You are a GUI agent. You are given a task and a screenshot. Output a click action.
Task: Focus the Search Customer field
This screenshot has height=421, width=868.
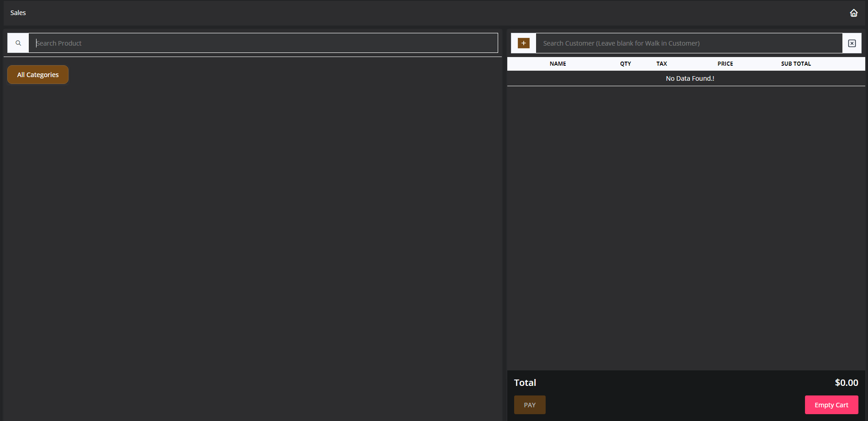pos(689,43)
